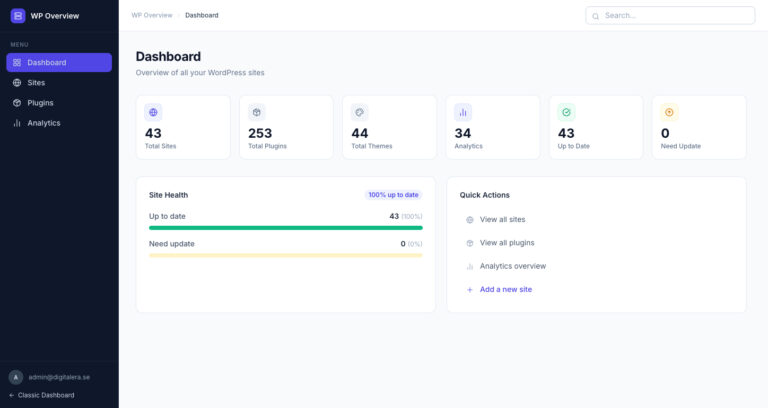Click Add a new site link

click(505, 289)
